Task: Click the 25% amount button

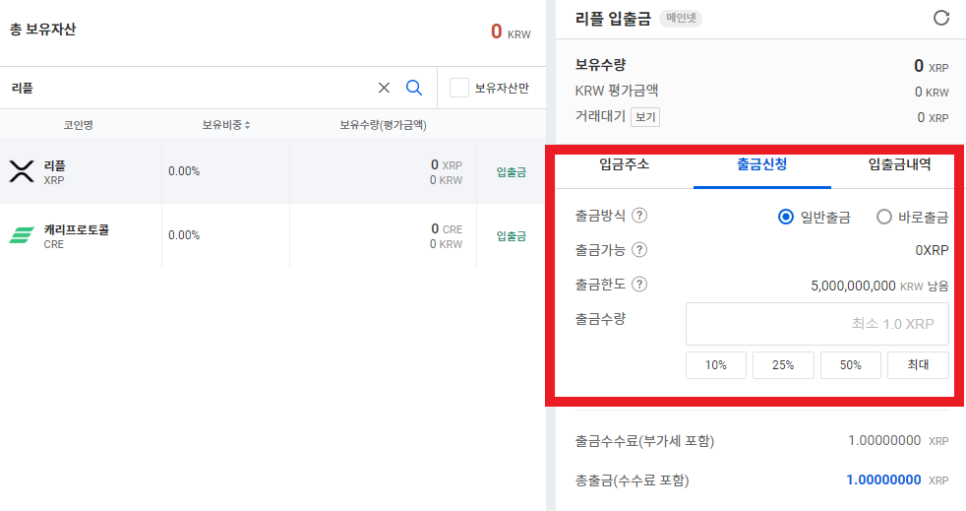Action: [x=783, y=365]
